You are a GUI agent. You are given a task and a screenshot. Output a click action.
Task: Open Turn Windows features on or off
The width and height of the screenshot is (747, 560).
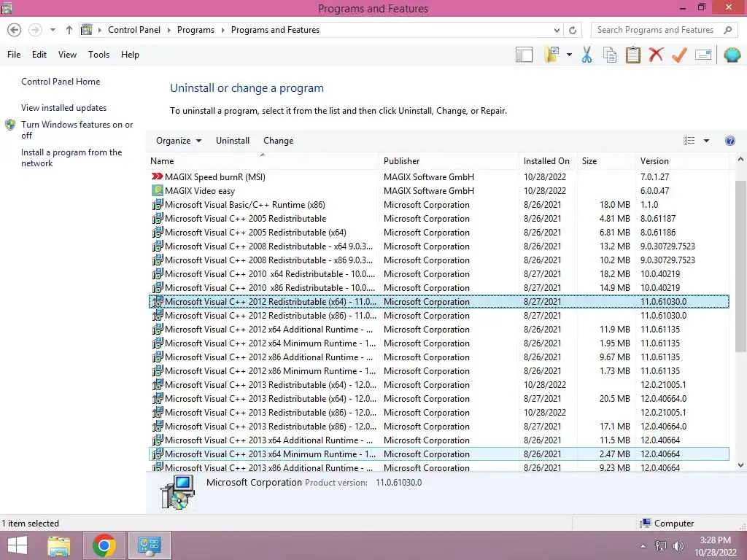pos(77,130)
